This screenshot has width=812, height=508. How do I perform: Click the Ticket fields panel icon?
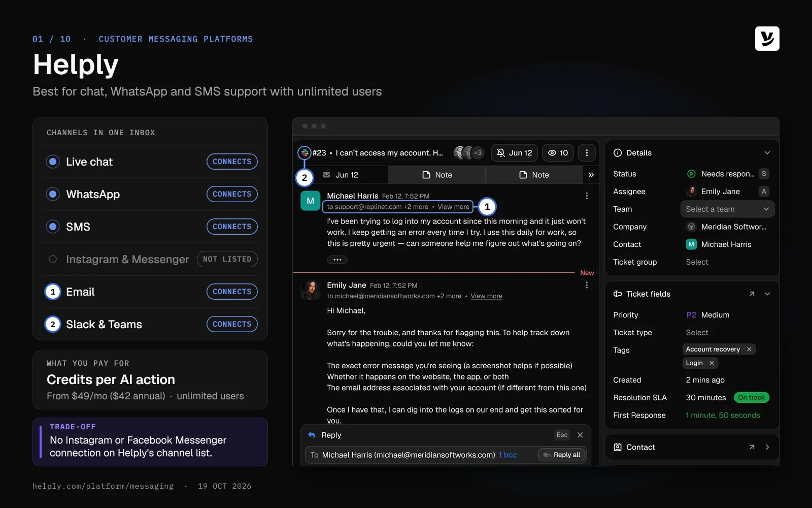coord(618,294)
